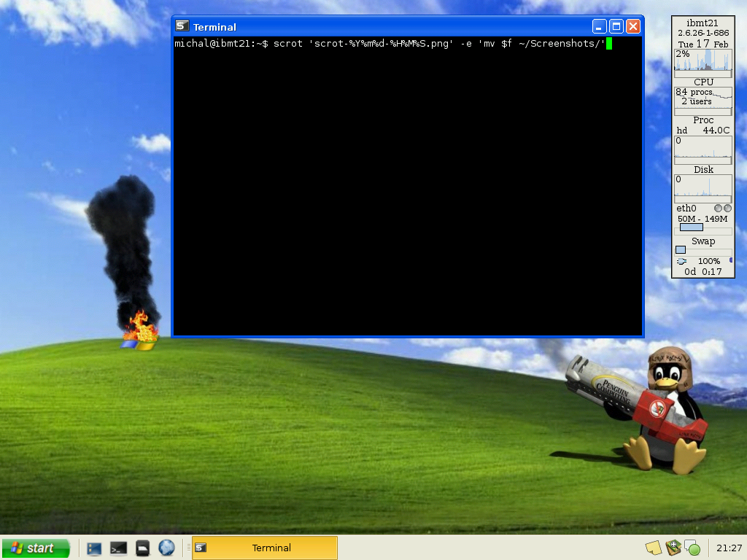Viewport: 747px width, 560px height.
Task: Click the Proc label
Action: [x=703, y=120]
